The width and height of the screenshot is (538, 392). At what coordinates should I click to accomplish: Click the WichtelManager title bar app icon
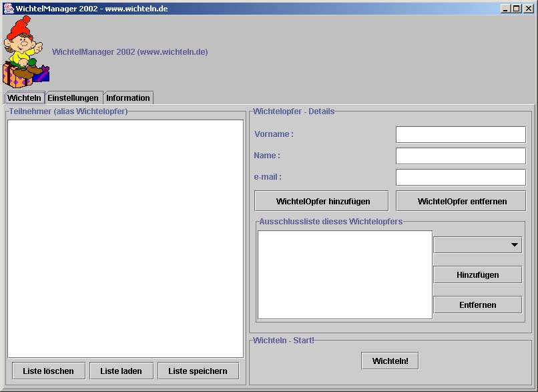(9, 9)
